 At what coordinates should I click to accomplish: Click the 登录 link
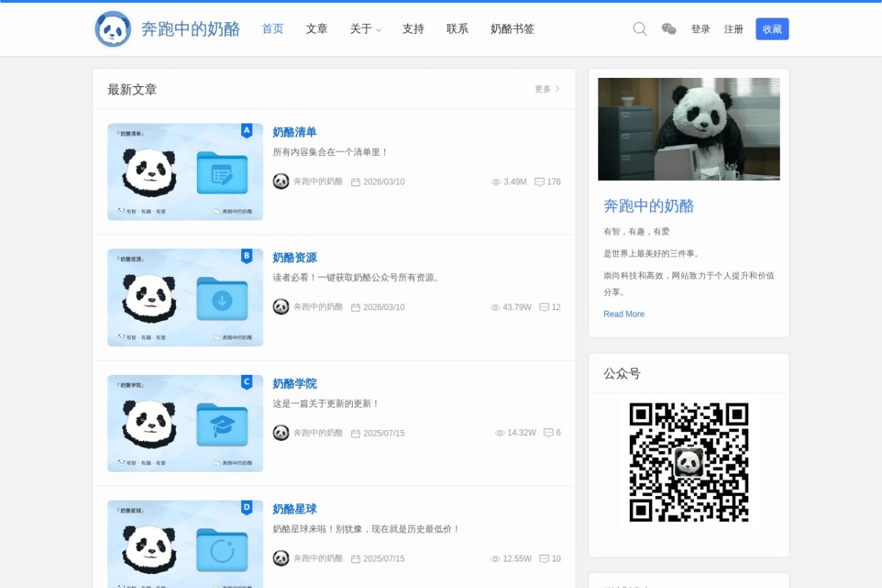pyautogui.click(x=700, y=29)
